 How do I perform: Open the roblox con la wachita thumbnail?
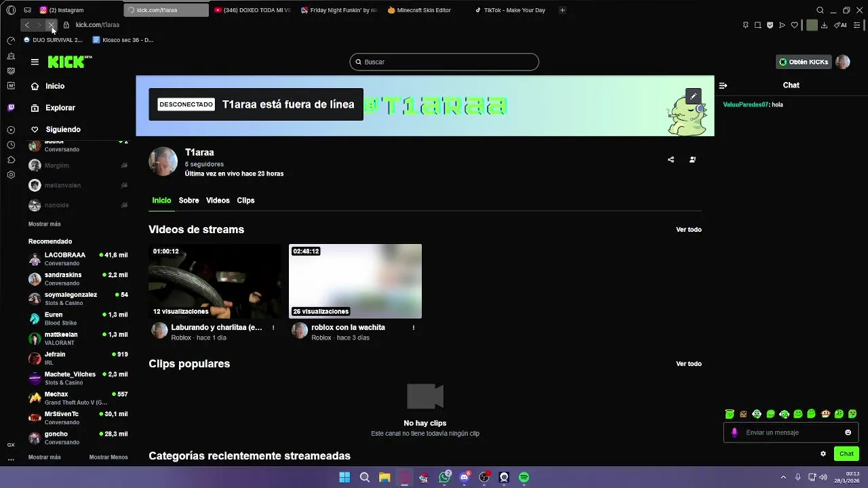(355, 281)
